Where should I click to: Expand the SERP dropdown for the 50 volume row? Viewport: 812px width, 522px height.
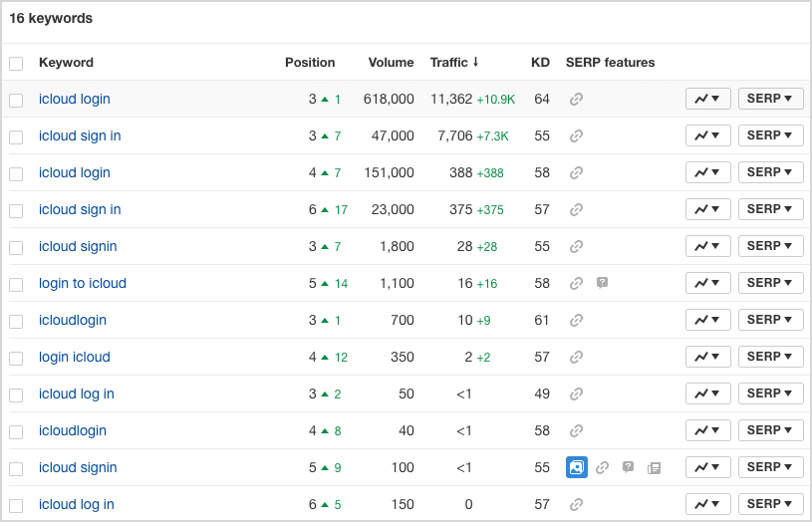click(x=770, y=393)
